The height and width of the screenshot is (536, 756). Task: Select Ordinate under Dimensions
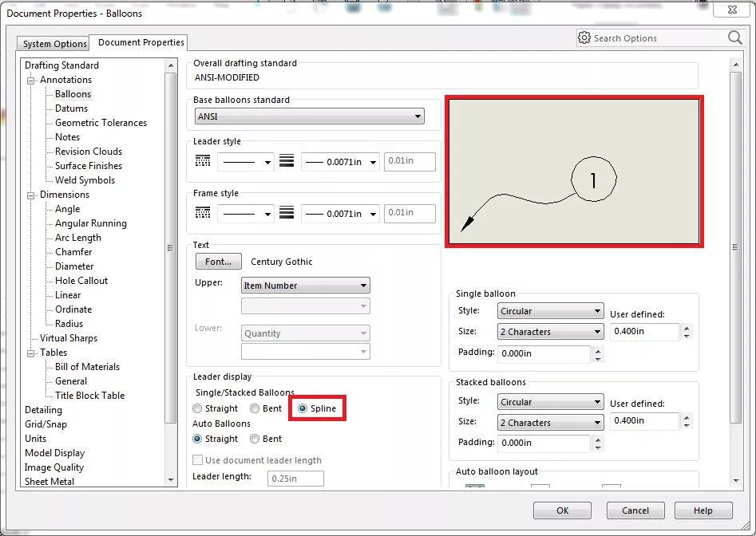coord(73,309)
